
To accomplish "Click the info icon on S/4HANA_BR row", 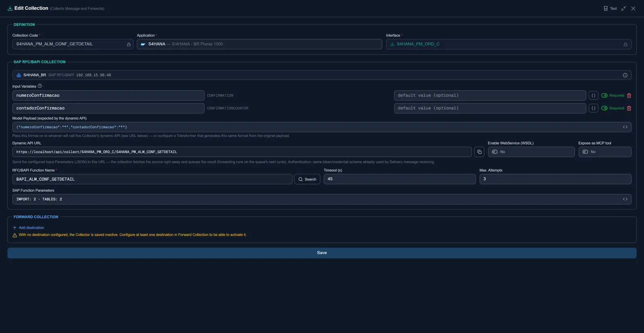I will click(625, 75).
